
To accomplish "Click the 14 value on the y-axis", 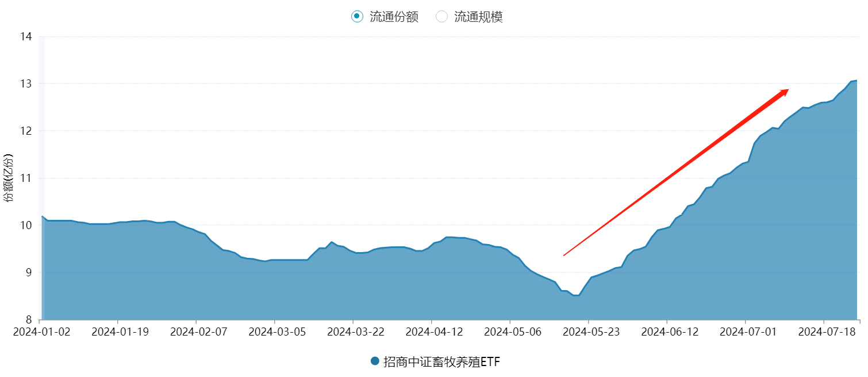I will (x=26, y=37).
